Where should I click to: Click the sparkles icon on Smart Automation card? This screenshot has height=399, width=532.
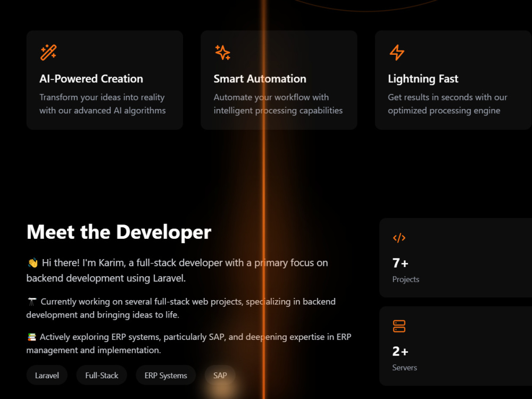(222, 52)
